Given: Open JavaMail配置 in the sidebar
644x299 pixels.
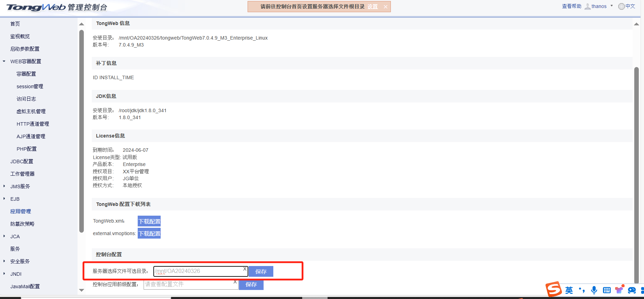Looking at the screenshot, I should pyautogui.click(x=25, y=286).
